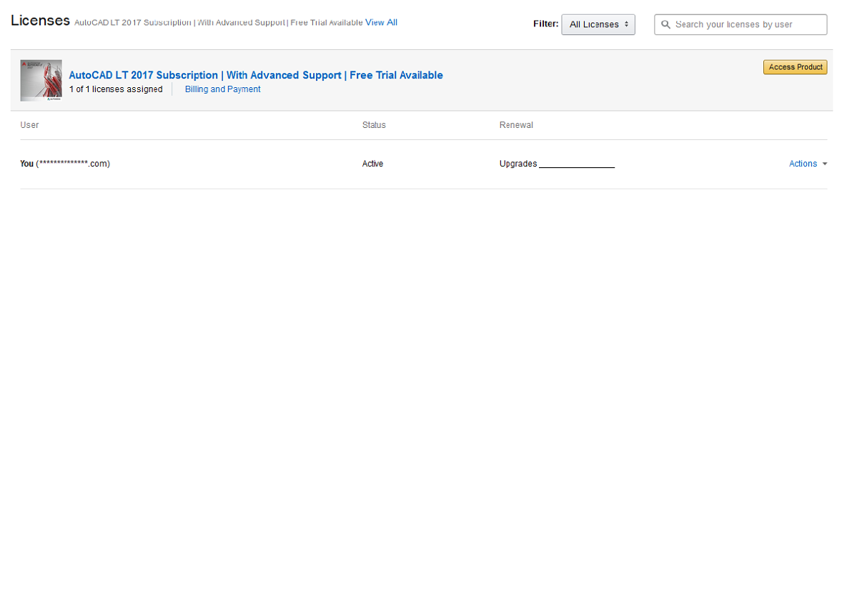Click the Status column header
The image size is (852, 616).
coord(374,125)
